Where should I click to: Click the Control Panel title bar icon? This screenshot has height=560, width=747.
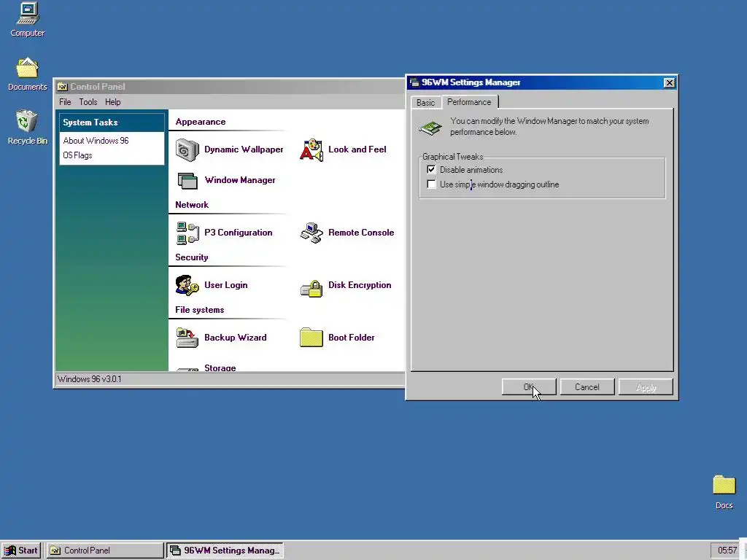[x=62, y=87]
